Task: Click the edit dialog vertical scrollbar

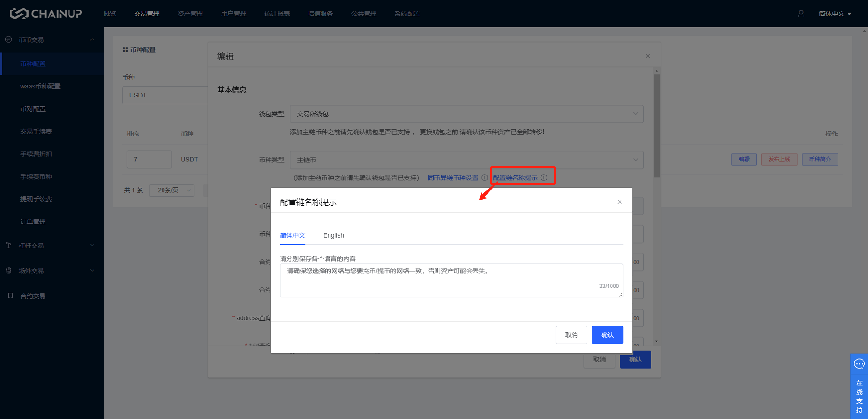Action: (x=656, y=126)
